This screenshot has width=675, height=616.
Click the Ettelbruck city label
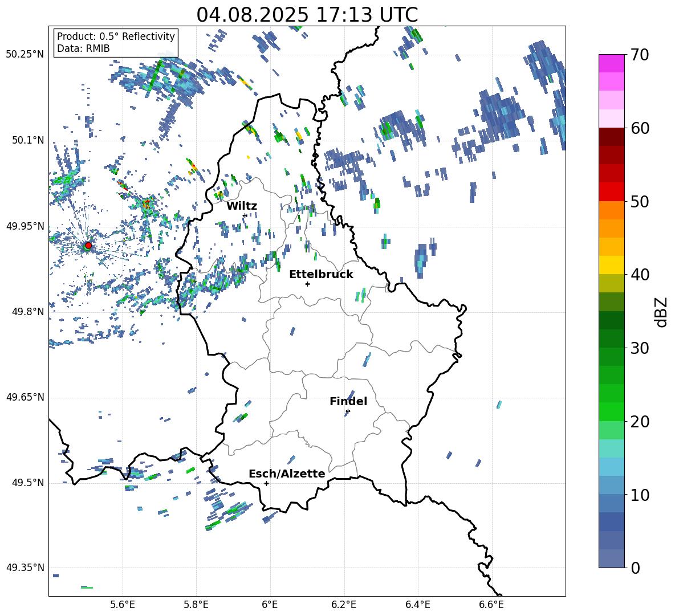pos(321,275)
